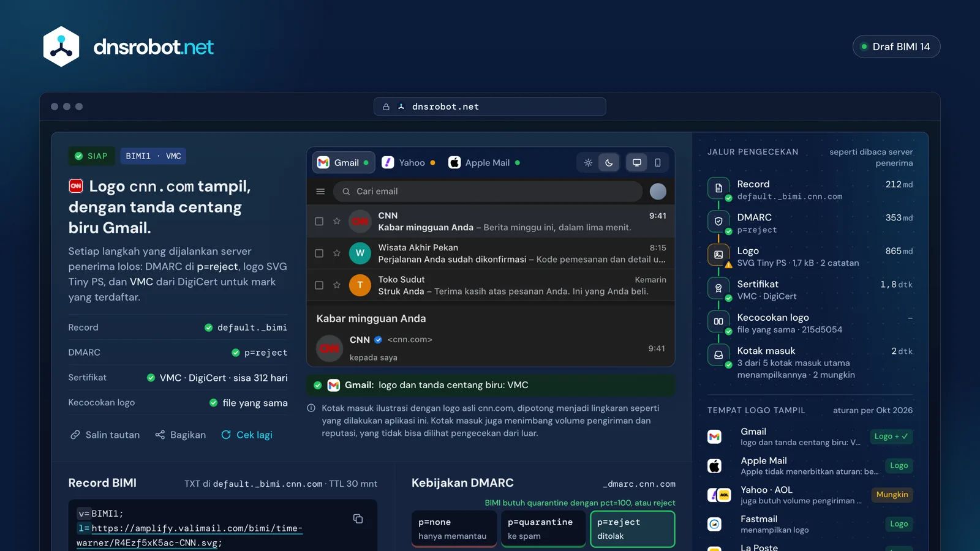980x551 pixels.
Task: Click "file yang sama" in Kecocokan logo row
Action: point(255,403)
